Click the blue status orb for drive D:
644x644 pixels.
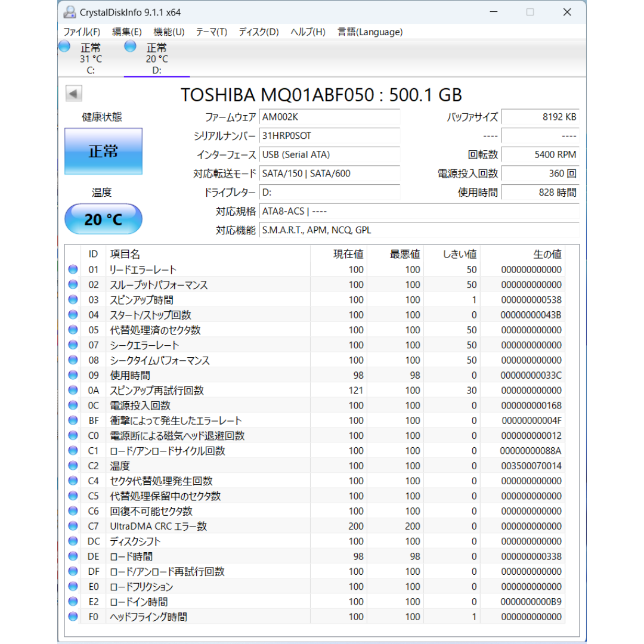[x=130, y=46]
